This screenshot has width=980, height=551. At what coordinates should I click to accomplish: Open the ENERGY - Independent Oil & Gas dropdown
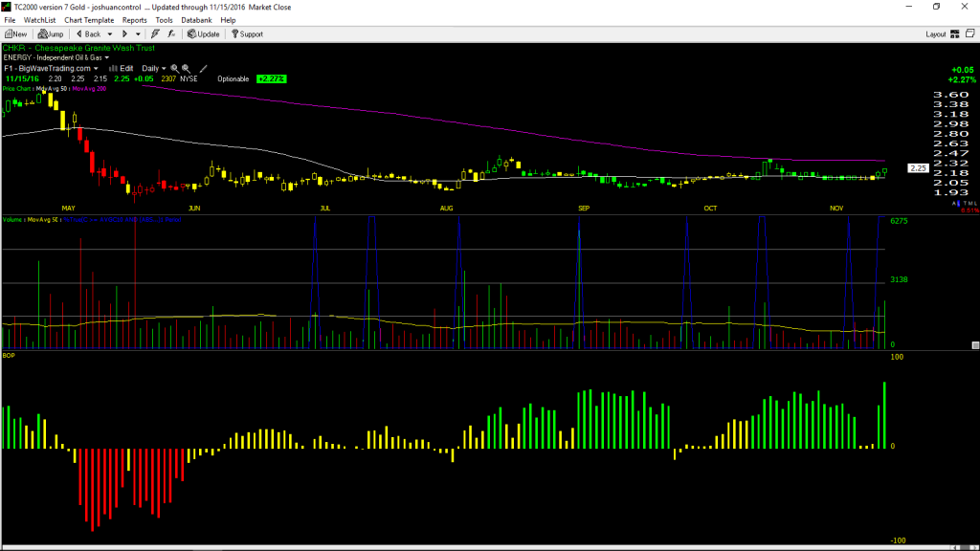pyautogui.click(x=56, y=57)
